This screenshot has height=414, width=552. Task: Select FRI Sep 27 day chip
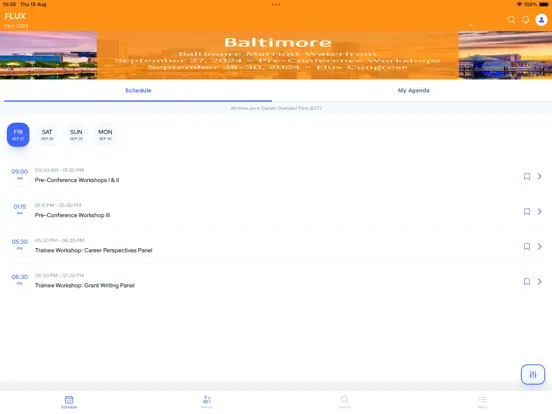click(18, 134)
